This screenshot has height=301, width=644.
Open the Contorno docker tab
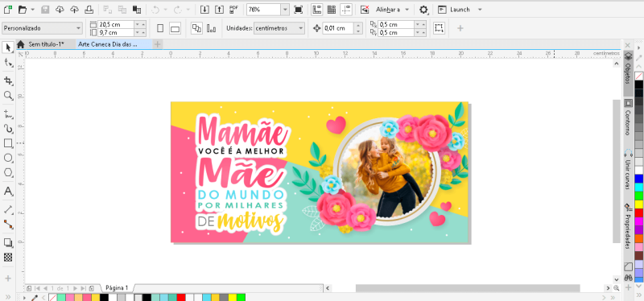tap(628, 118)
